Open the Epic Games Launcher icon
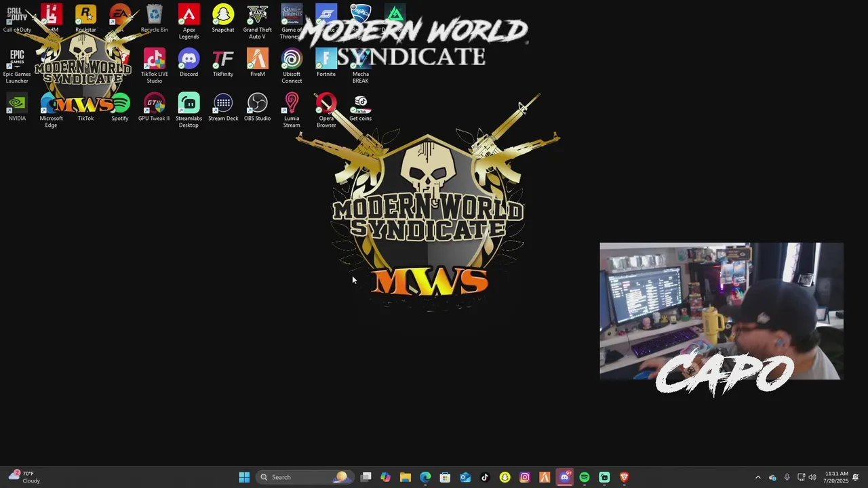The height and width of the screenshot is (488, 868). (x=17, y=66)
